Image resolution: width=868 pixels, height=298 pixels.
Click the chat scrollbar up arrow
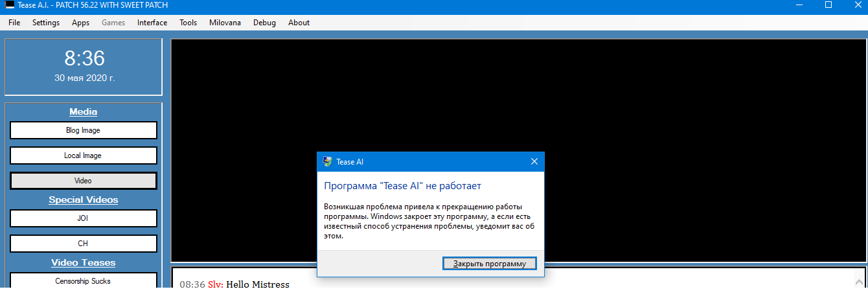point(859,282)
